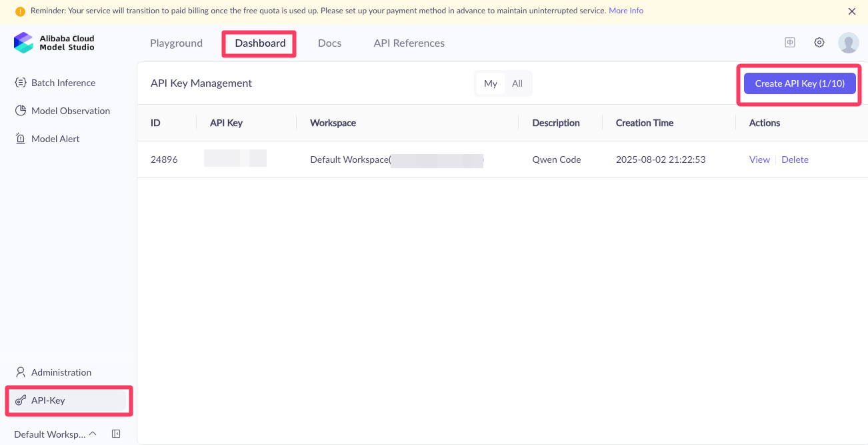Click the API-Key key icon
This screenshot has height=445, width=868.
click(x=21, y=401)
